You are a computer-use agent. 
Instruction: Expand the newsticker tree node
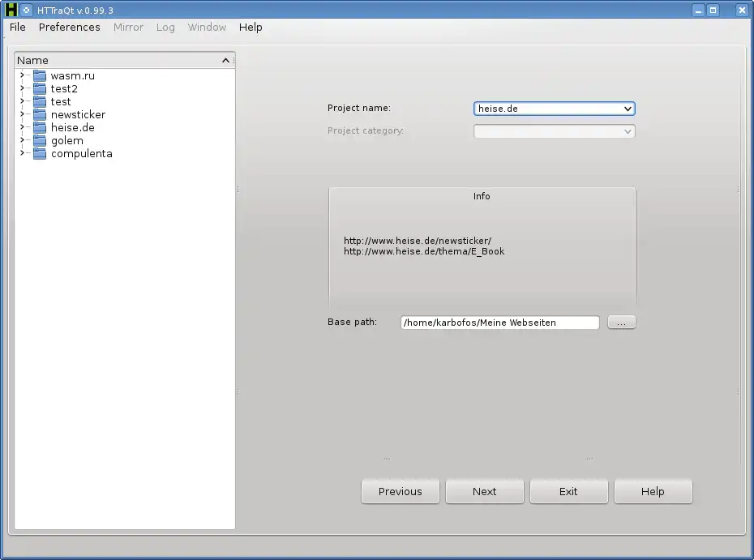[22, 114]
